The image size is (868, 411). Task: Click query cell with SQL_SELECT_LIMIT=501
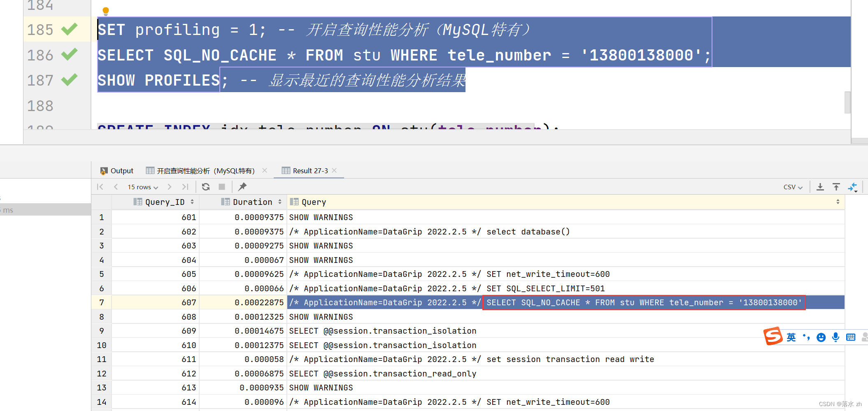click(x=565, y=288)
